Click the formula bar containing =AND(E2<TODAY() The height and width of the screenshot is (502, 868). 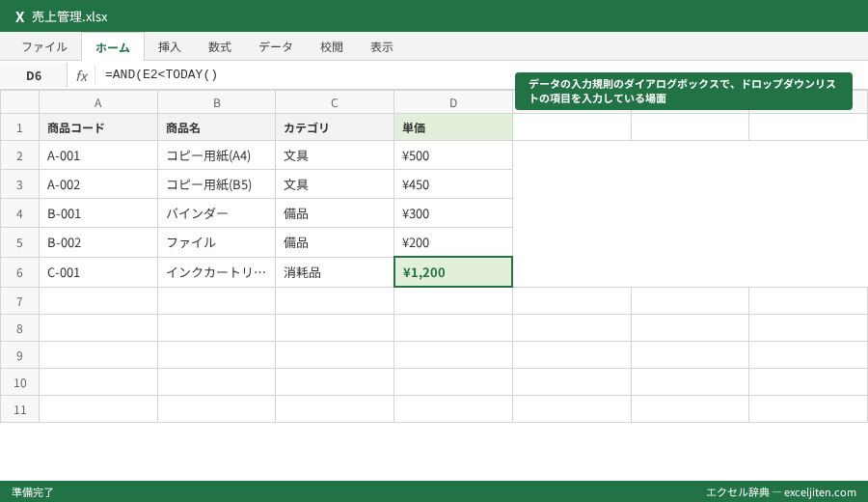(480, 74)
